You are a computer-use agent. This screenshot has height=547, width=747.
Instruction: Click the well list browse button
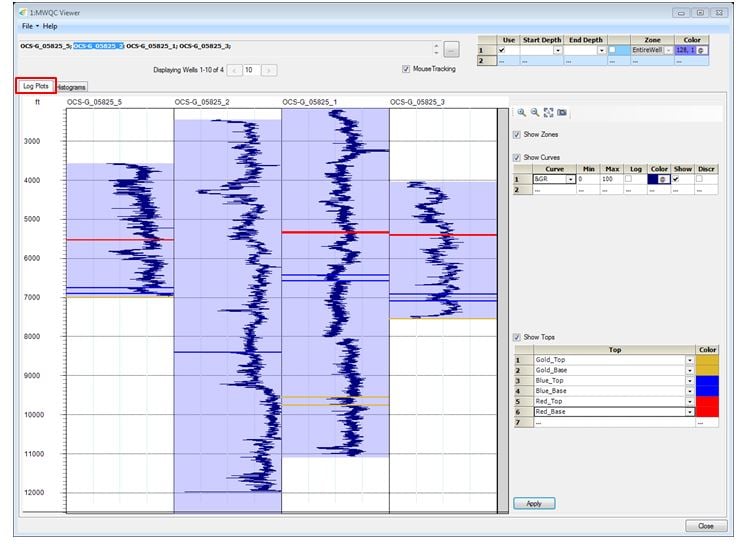click(x=451, y=49)
